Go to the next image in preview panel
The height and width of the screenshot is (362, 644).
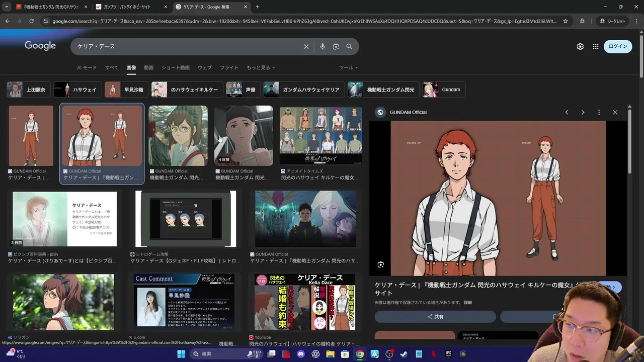click(x=583, y=112)
